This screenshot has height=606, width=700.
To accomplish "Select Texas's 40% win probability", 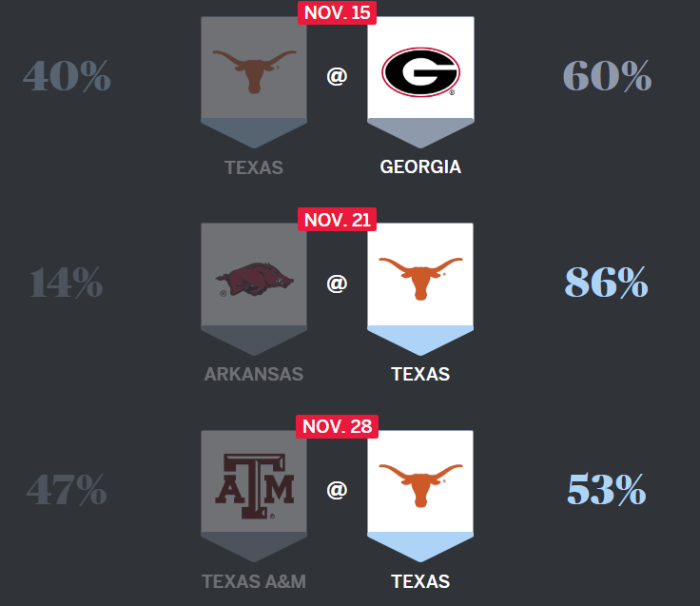I will (67, 77).
